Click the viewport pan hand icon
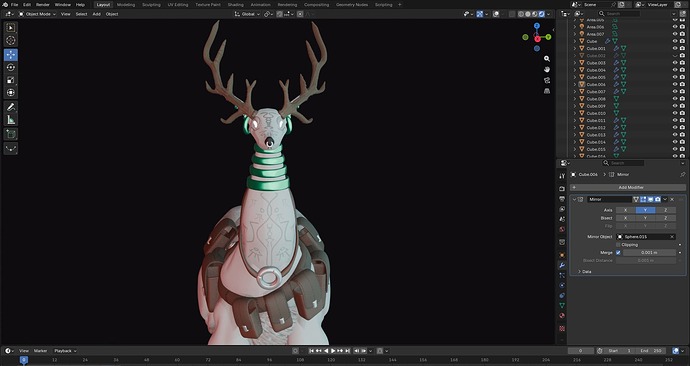Viewport: 690px width, 366px height. [547, 70]
